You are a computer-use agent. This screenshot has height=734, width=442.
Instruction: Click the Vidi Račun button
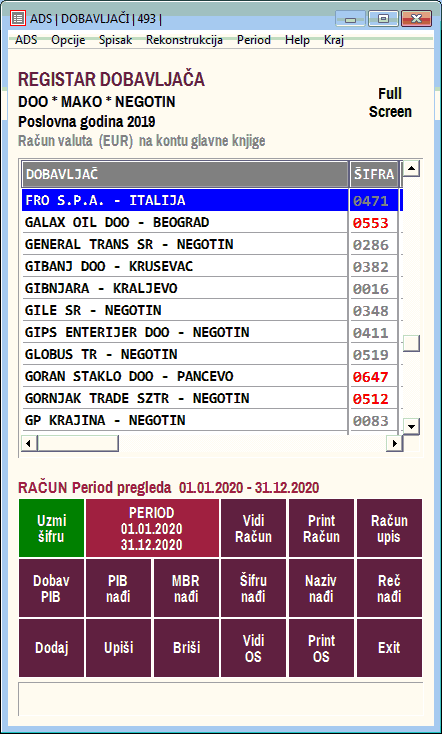pyautogui.click(x=253, y=528)
